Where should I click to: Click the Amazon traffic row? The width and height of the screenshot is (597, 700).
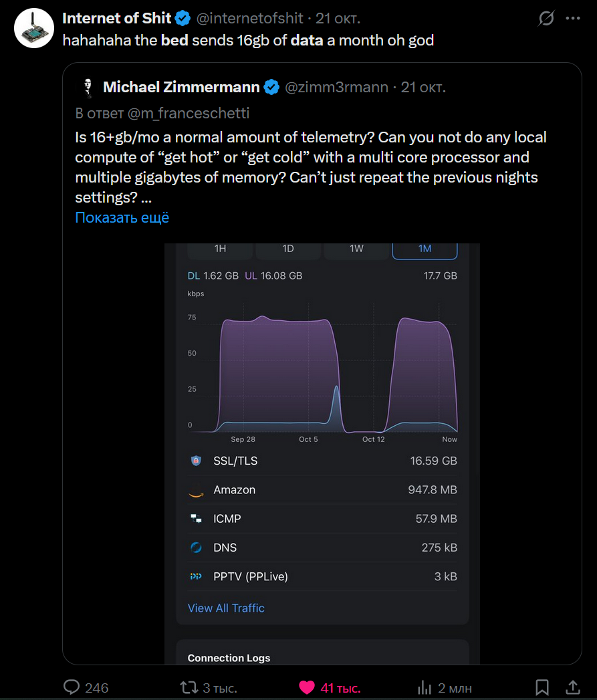coord(322,490)
